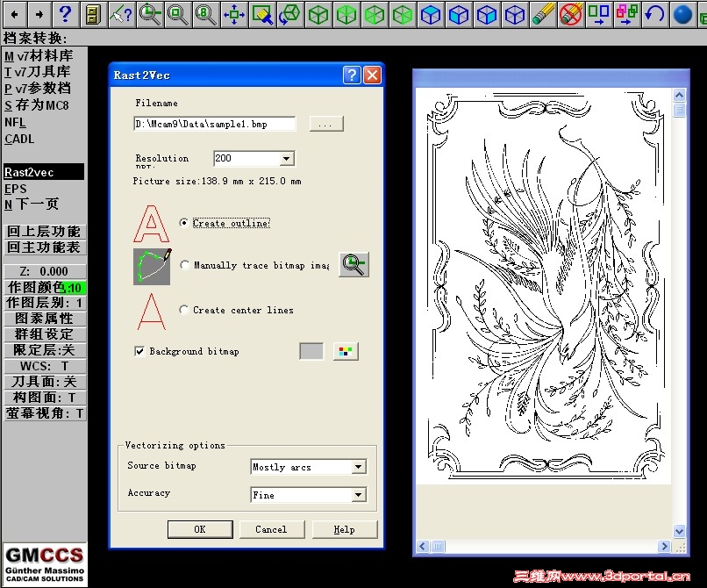
Task: Click Cancel in the Rast2Vec dialog
Action: 271,529
